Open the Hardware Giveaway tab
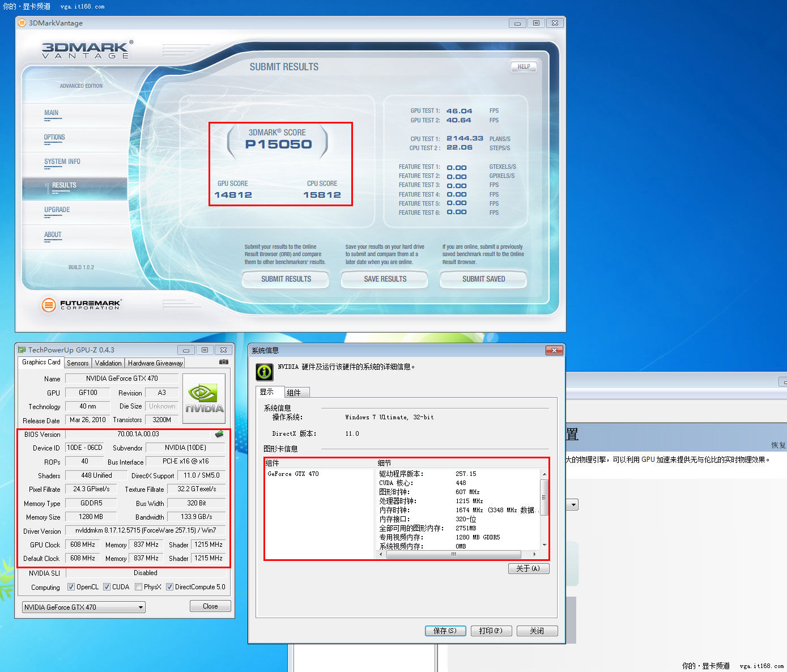The height and width of the screenshot is (672, 787). point(155,363)
